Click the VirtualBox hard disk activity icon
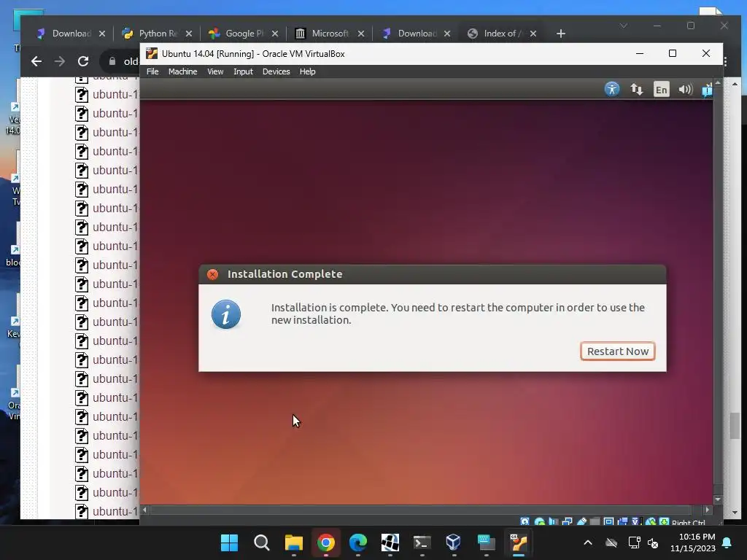 (x=525, y=521)
